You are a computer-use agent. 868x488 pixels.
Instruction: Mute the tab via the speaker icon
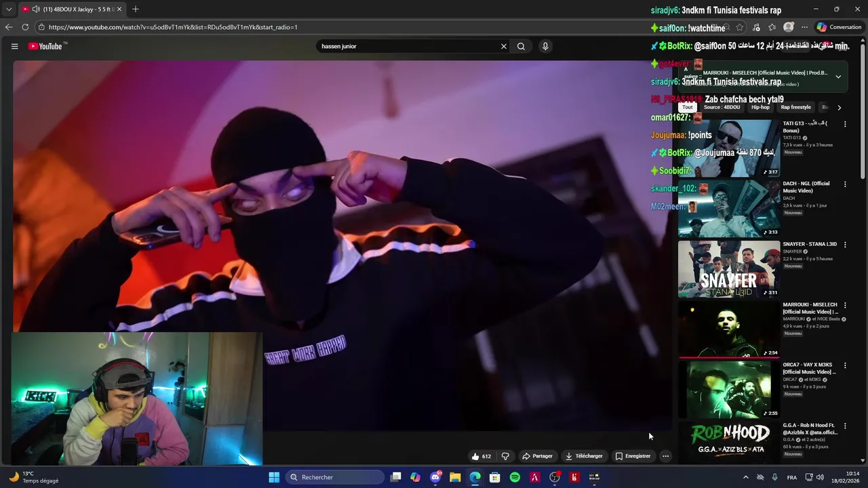tap(35, 9)
